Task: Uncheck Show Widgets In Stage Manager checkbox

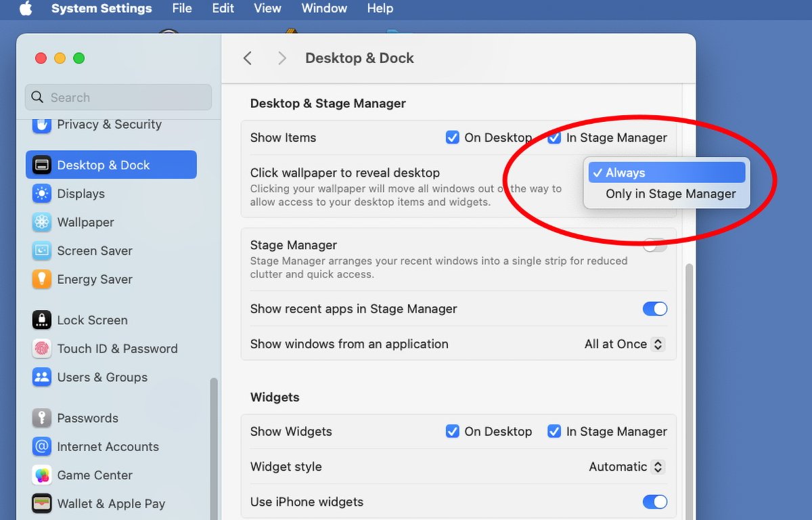Action: click(554, 431)
